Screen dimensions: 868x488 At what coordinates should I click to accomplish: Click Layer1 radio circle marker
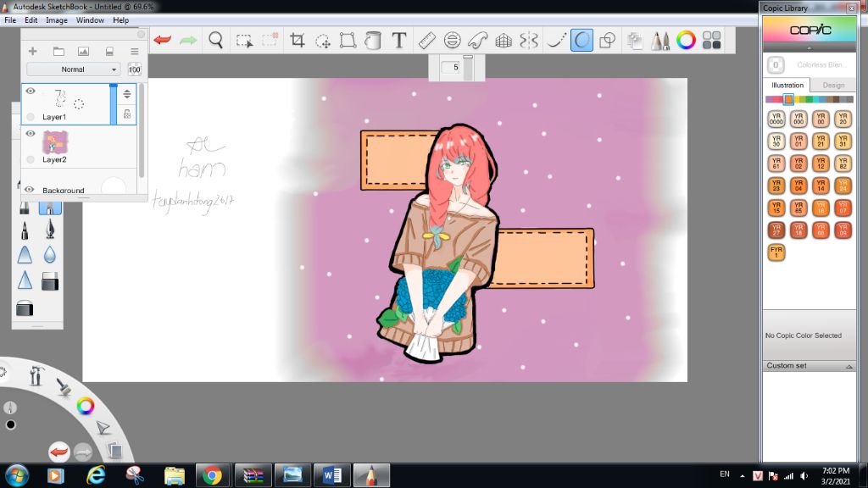point(31,116)
